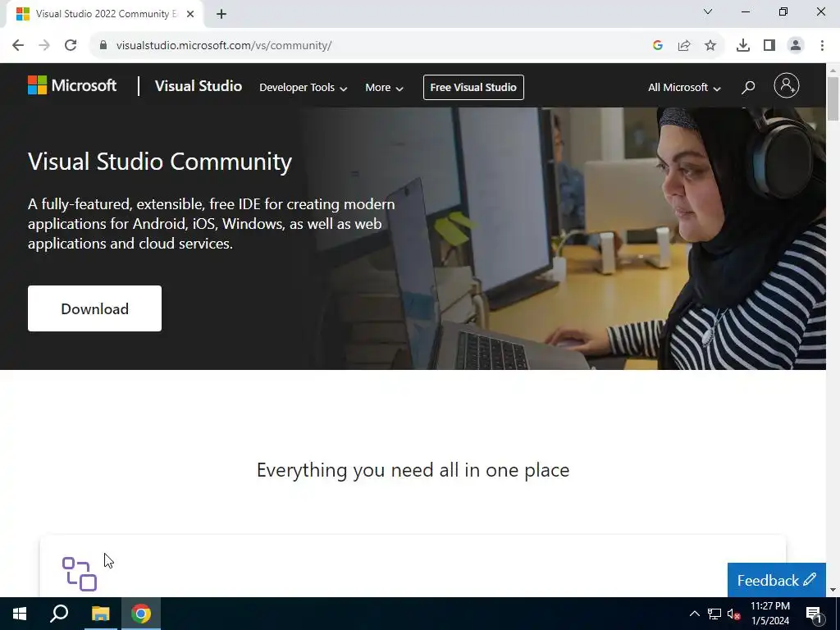Bookmark this page with the star icon
The width and height of the screenshot is (840, 630).
[x=710, y=45]
